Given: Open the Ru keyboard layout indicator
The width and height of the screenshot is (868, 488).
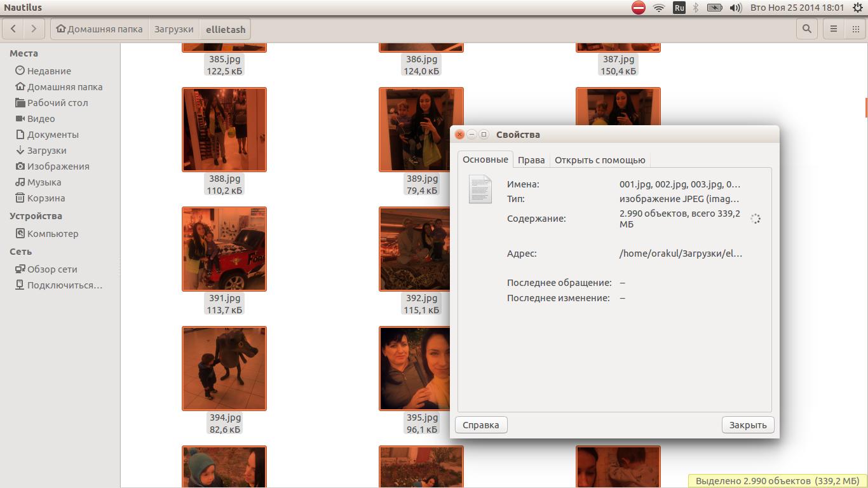Looking at the screenshot, I should [x=679, y=8].
